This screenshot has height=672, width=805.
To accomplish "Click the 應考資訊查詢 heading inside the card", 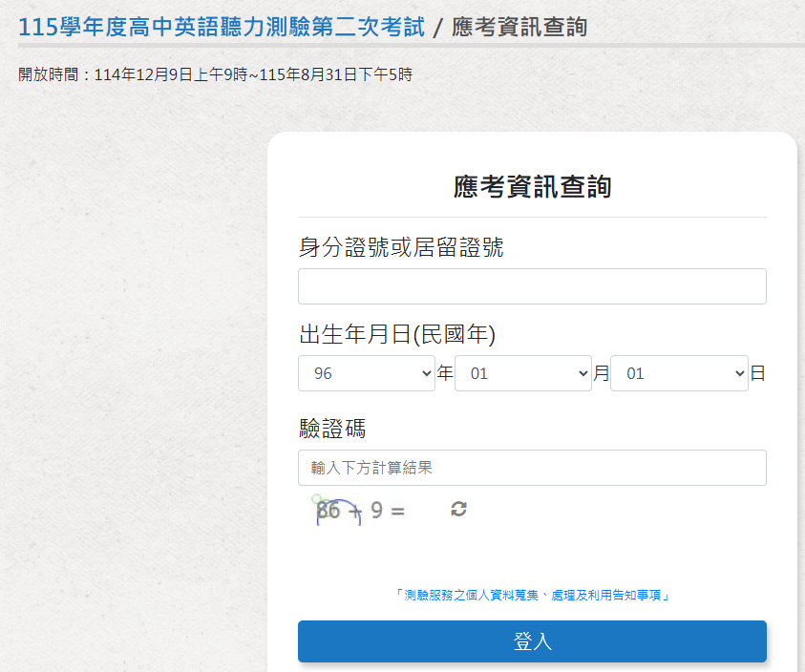I will (532, 187).
